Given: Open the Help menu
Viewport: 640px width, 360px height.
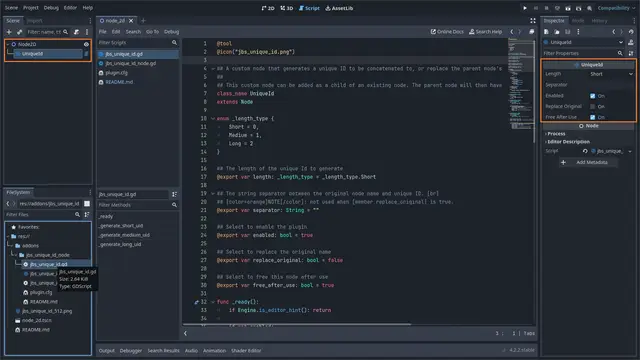Looking at the screenshot, I should tap(88, 7).
